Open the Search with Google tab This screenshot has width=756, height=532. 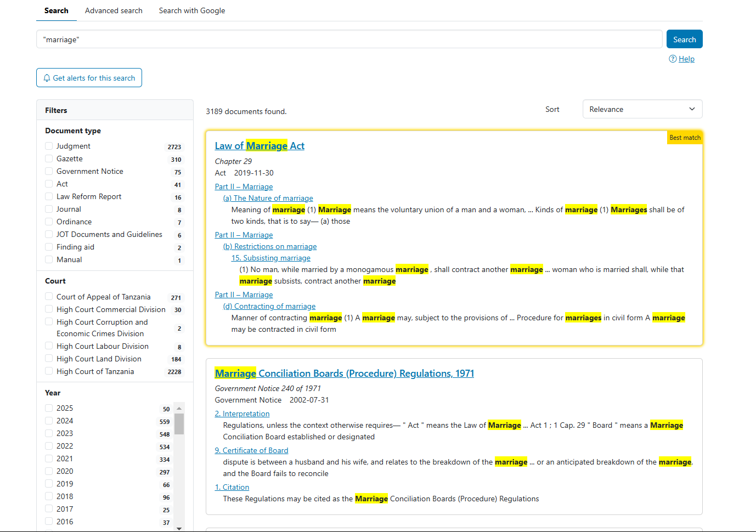coord(192,10)
